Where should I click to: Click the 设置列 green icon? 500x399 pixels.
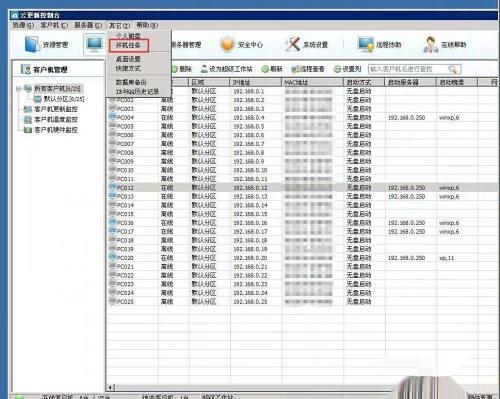point(337,69)
